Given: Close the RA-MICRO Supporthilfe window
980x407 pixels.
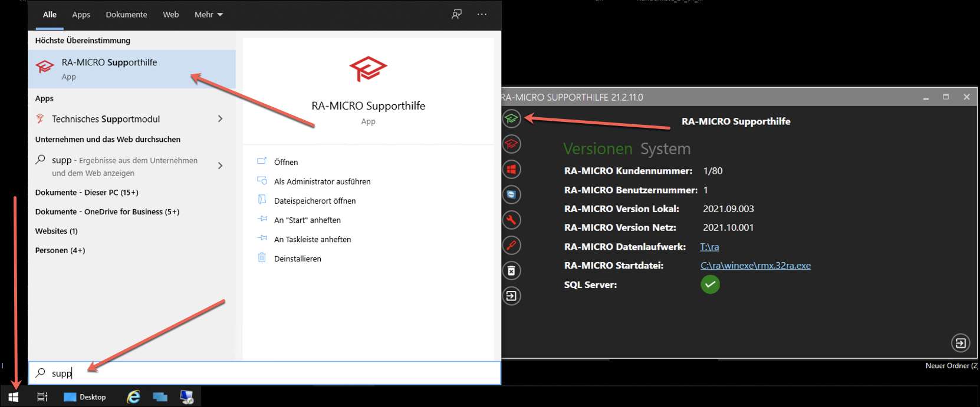Looking at the screenshot, I should (966, 97).
